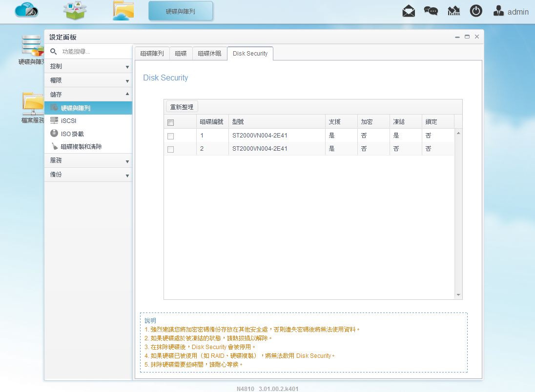Switch to the 磁碟陣列 tab
This screenshot has height=392, width=535.
coord(152,54)
